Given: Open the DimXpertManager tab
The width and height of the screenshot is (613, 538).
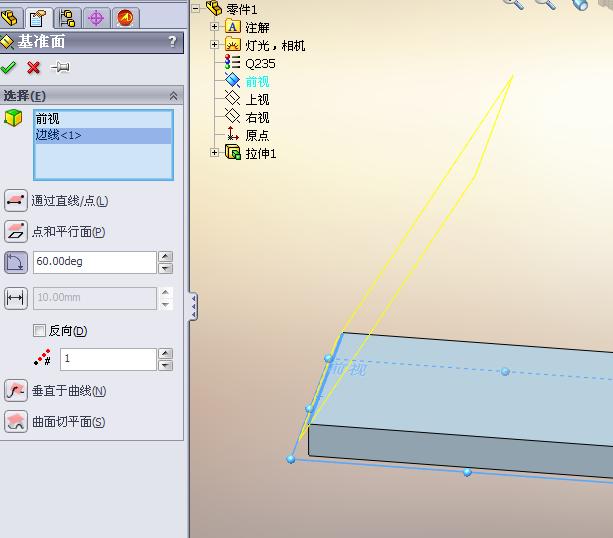Looking at the screenshot, I should point(96,18).
